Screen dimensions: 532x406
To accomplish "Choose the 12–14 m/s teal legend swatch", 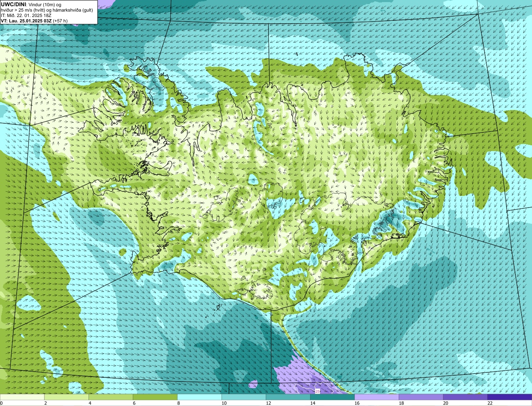I will tap(288, 397).
